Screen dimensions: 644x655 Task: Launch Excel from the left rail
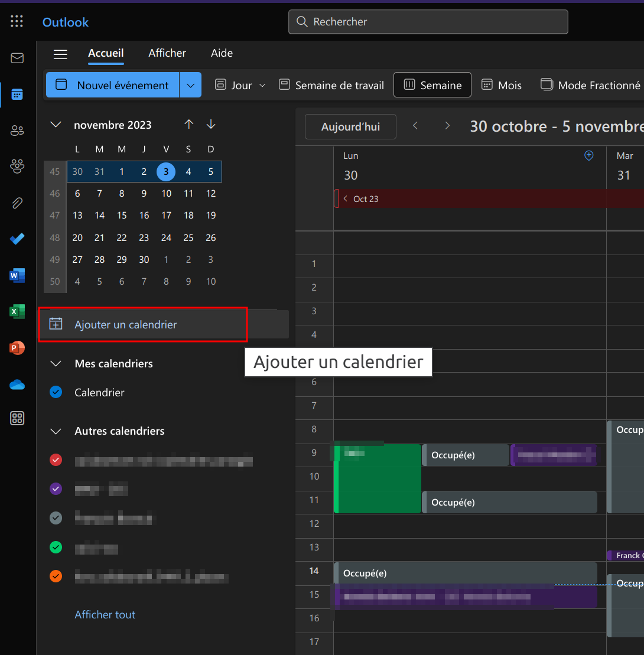(x=17, y=312)
